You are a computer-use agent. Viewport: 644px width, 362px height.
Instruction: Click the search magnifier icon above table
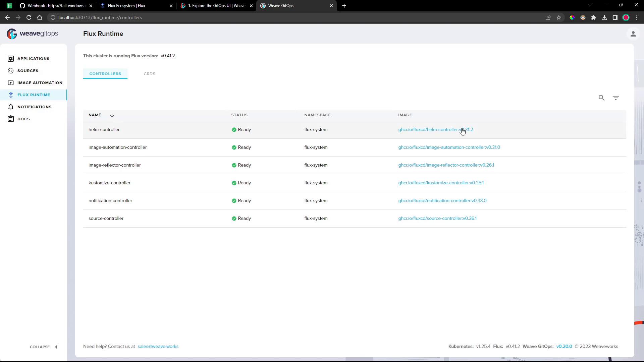click(x=601, y=98)
